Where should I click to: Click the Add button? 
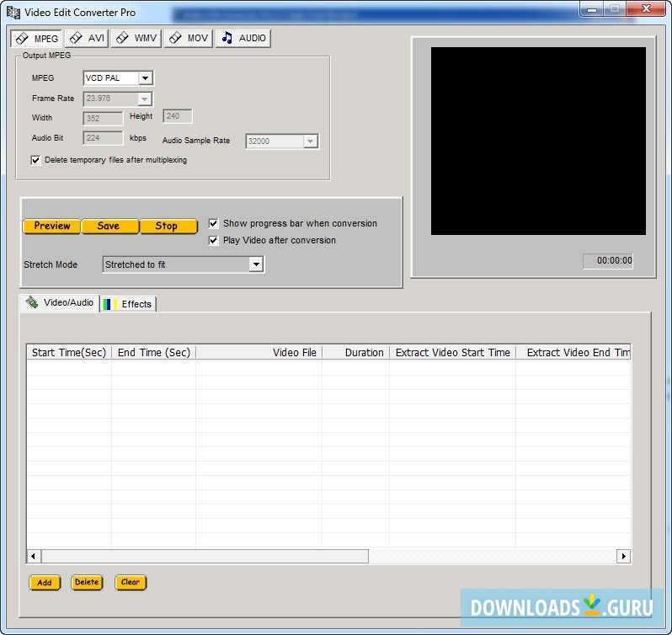click(45, 583)
